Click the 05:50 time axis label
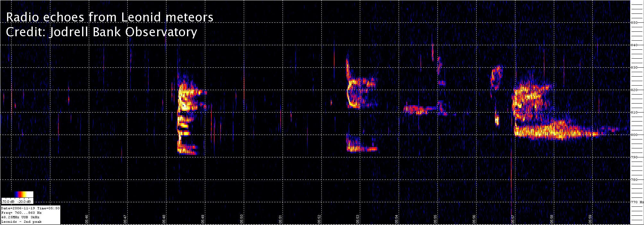 point(242,219)
